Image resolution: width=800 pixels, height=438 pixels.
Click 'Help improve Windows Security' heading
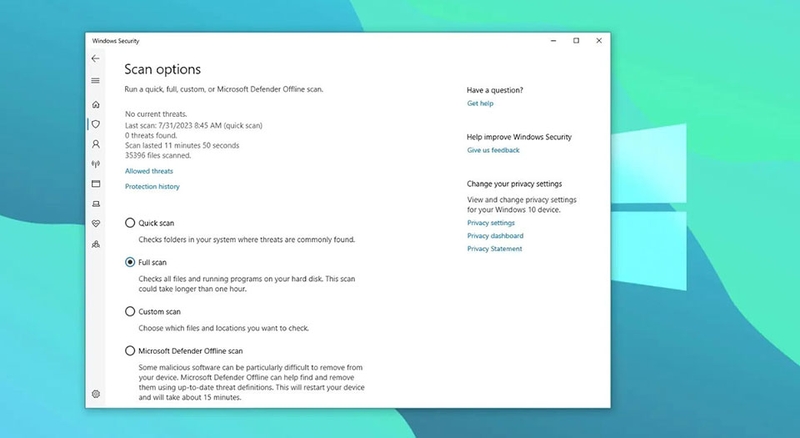pos(519,137)
